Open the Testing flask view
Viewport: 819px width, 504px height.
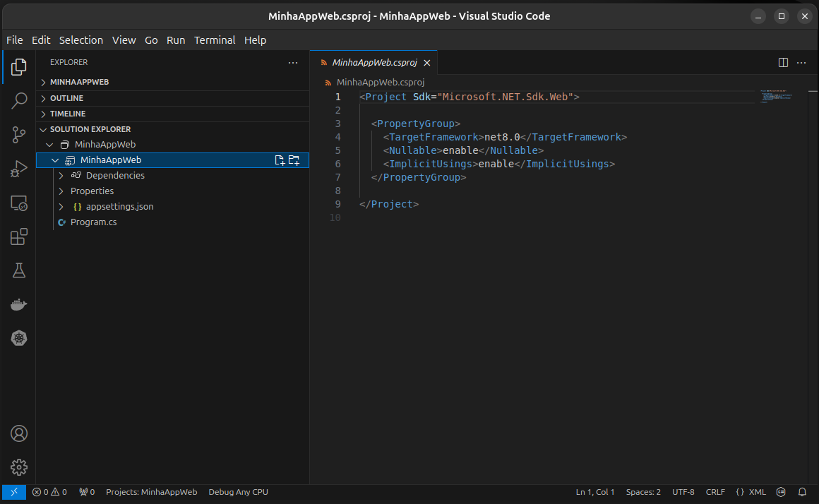click(19, 270)
